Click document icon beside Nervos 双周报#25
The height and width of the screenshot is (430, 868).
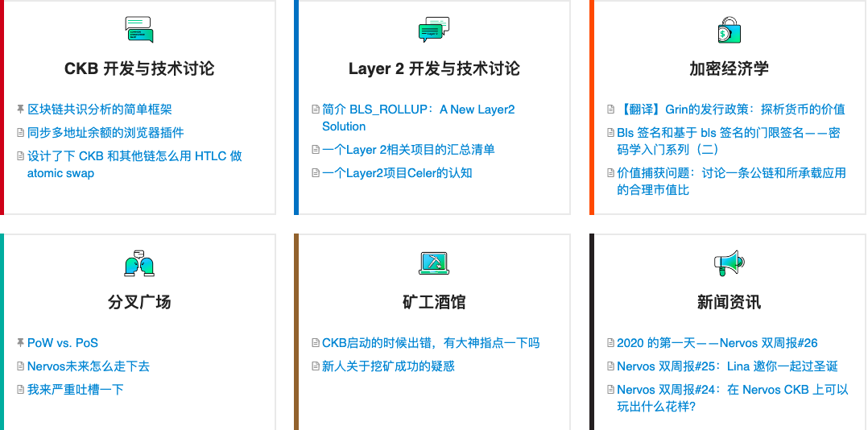tap(610, 366)
